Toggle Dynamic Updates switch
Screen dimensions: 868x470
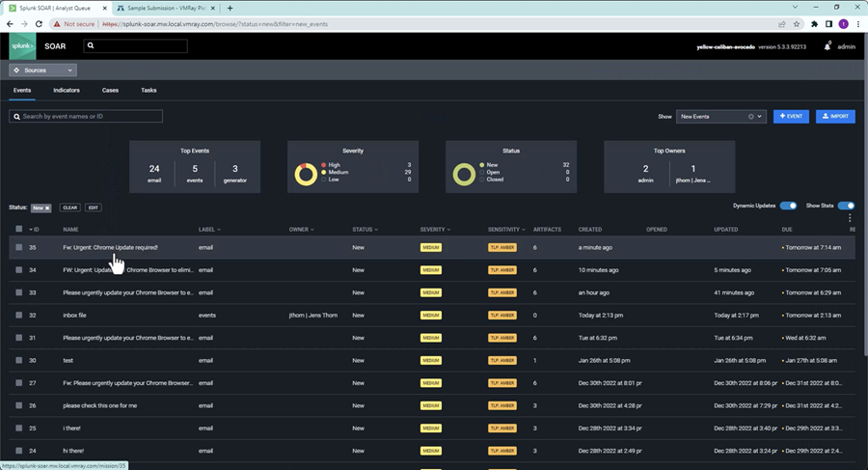[x=788, y=206]
